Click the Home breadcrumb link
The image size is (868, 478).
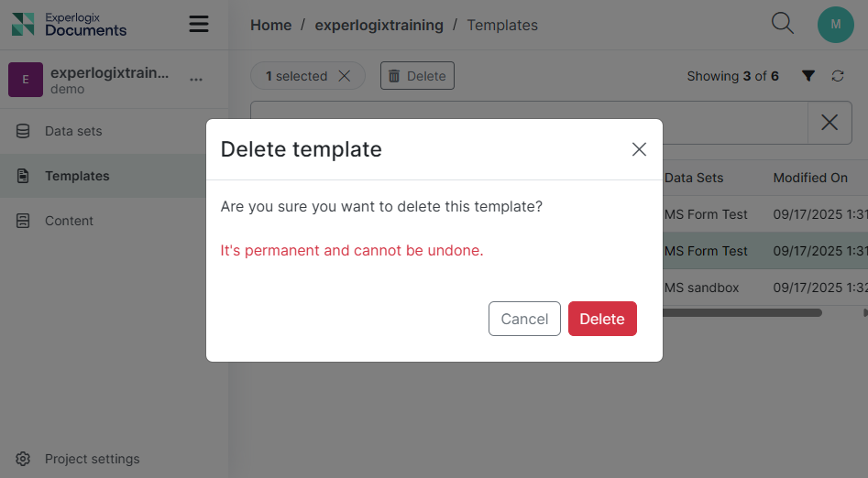click(270, 25)
